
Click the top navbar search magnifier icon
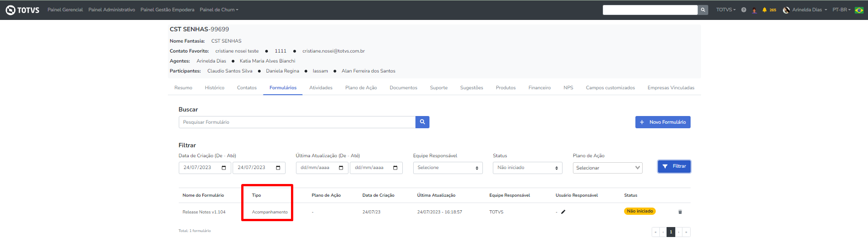(703, 10)
